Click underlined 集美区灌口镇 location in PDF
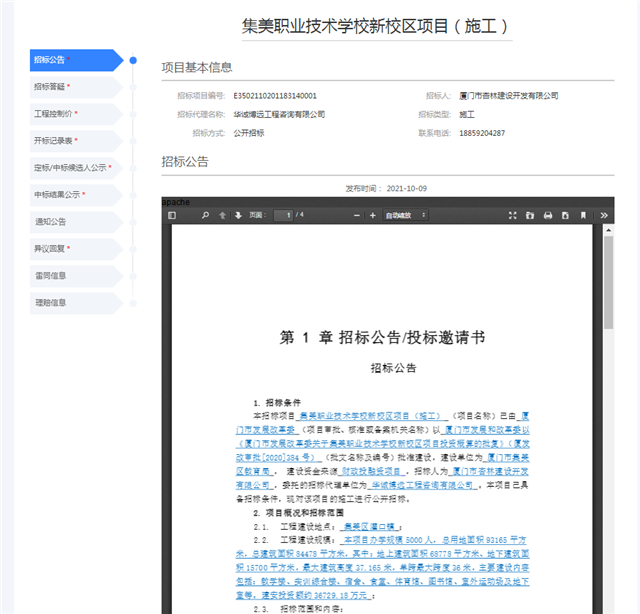 click(369, 527)
